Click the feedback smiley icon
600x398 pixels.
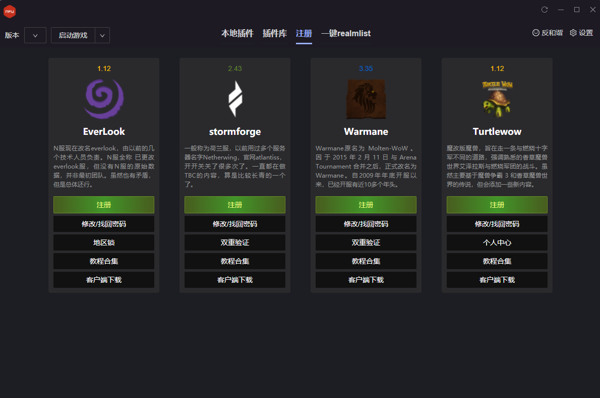click(x=536, y=33)
